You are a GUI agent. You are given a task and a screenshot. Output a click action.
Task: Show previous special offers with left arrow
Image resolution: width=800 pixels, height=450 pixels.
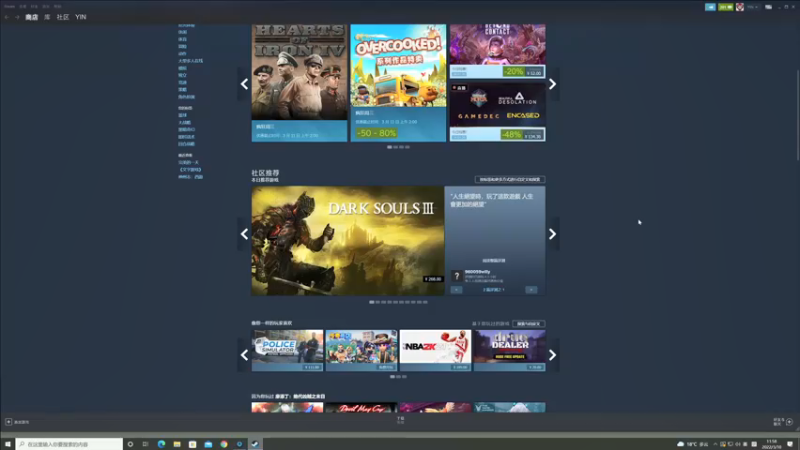244,84
